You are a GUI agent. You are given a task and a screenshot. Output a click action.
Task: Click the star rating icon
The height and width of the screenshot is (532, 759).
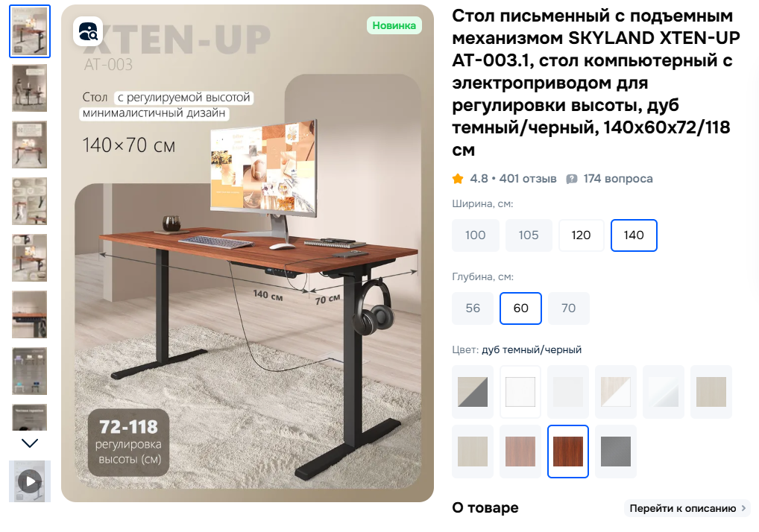click(458, 179)
